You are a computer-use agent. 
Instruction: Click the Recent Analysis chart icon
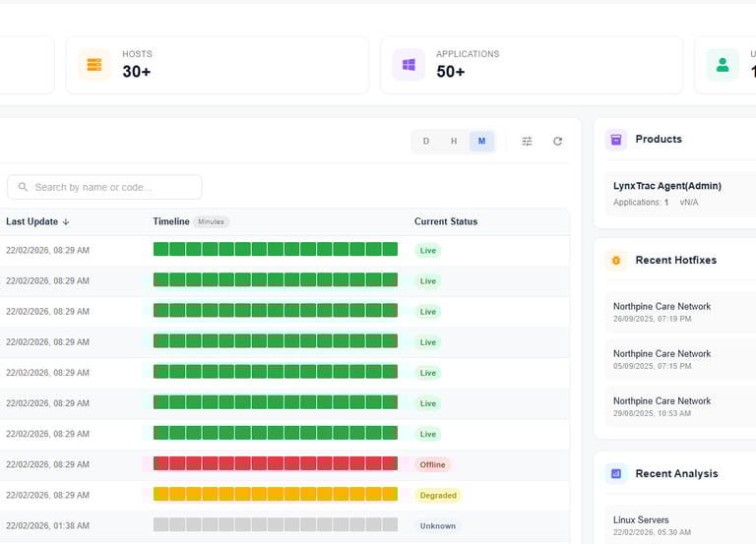[616, 474]
